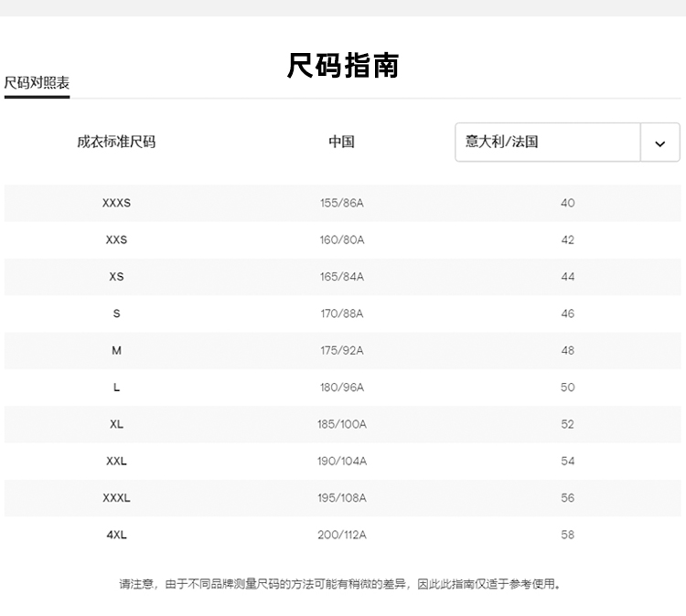Viewport: 686px width, 616px height.
Task: Open the 意大利/法国 size region dropdown
Action: point(548,143)
